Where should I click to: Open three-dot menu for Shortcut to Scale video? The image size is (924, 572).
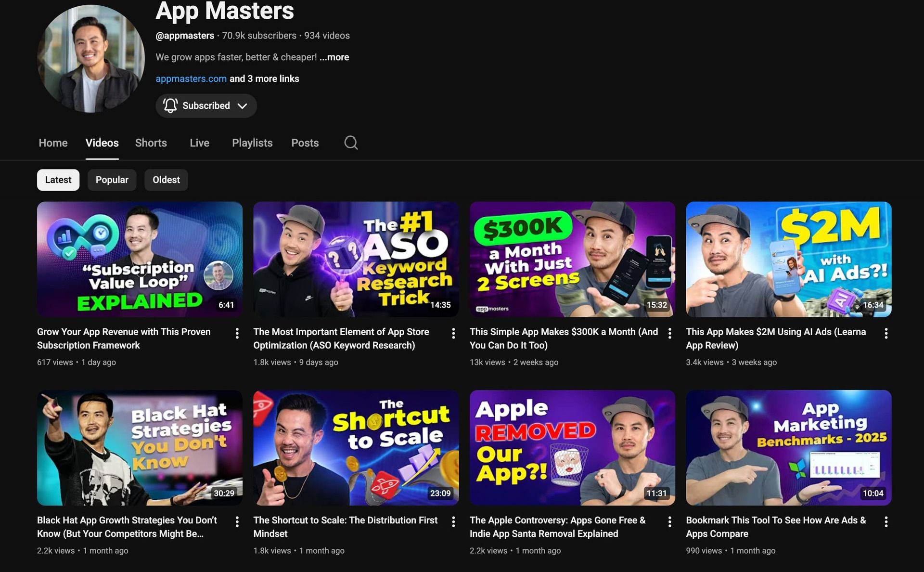pos(453,521)
